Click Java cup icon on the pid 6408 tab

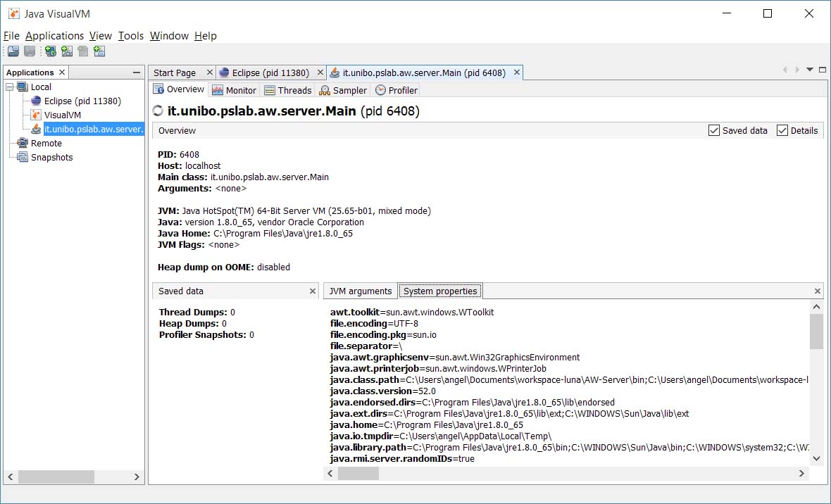tap(335, 73)
